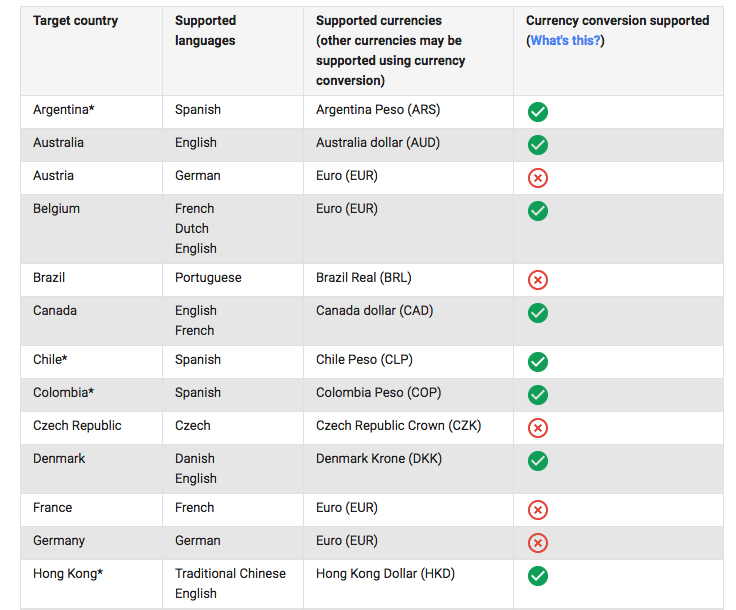Click the "Supported languages" column header
736x610 pixels.
click(x=205, y=31)
